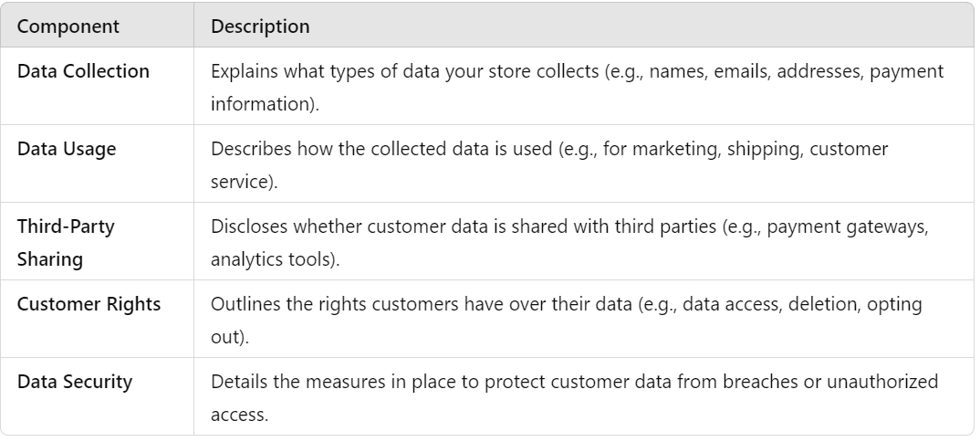Screen dimensions: 980x442
Task: Click the words 'payment gateways' in the table
Action: 848,226
